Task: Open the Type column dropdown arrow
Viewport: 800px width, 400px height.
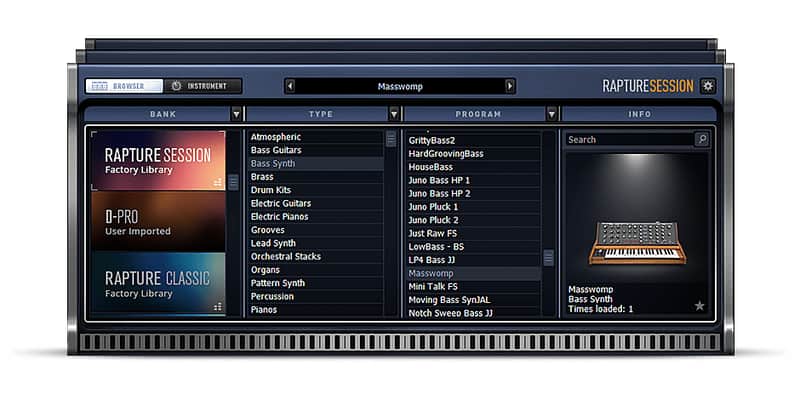Action: 394,114
